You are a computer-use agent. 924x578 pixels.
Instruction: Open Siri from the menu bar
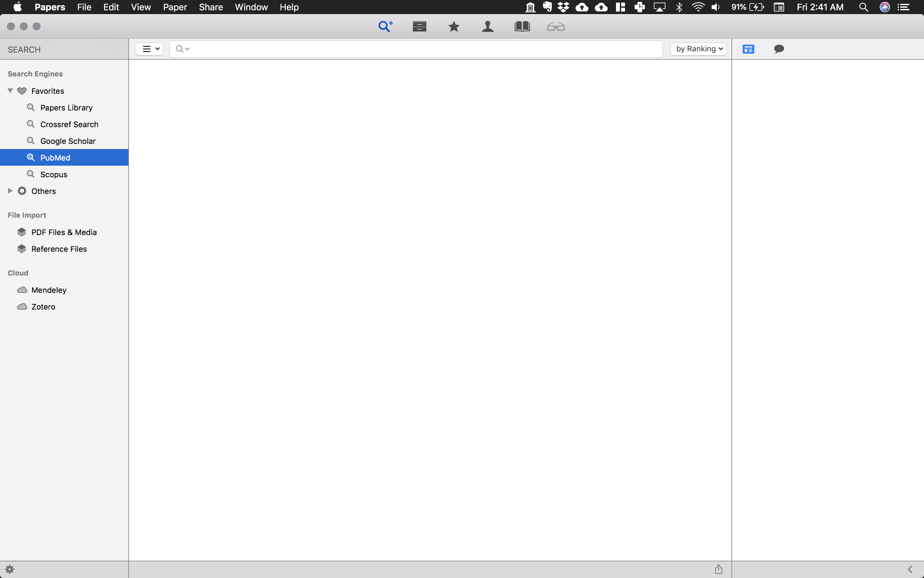tap(885, 7)
